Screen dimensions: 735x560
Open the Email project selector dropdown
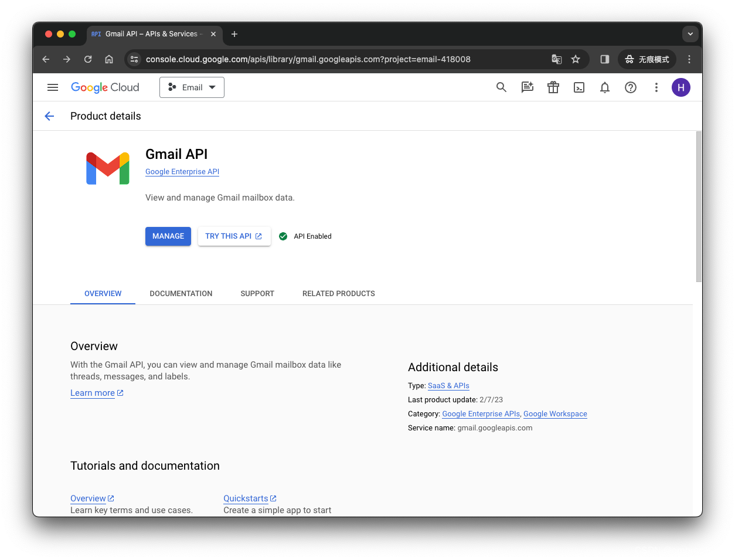pos(192,87)
